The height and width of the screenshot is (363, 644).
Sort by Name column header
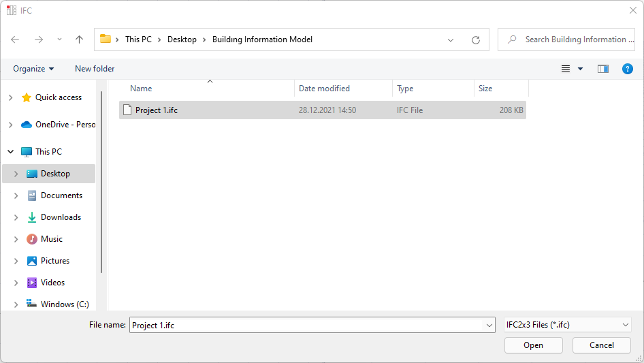141,89
